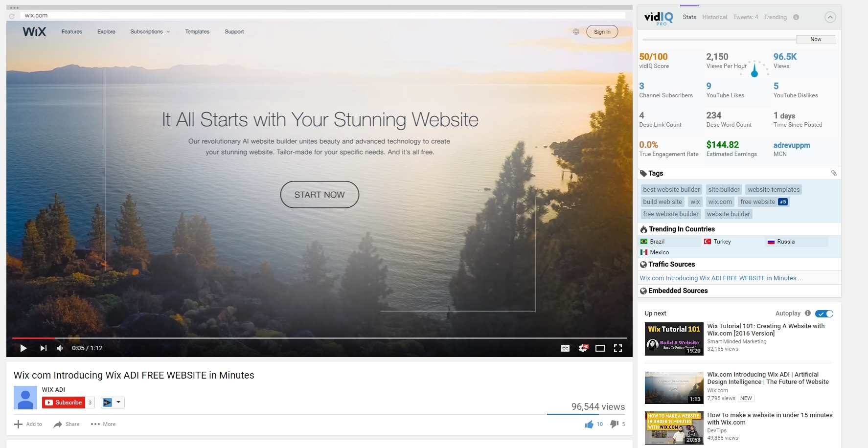868x448 pixels.
Task: Like the video with thumbs up
Action: tap(589, 424)
